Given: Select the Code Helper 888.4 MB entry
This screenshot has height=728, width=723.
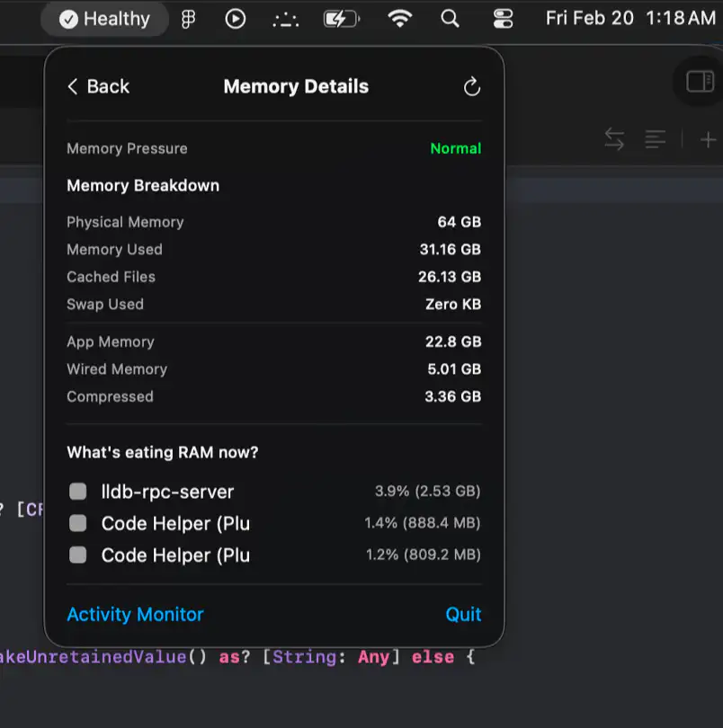Looking at the screenshot, I should pos(175,523).
